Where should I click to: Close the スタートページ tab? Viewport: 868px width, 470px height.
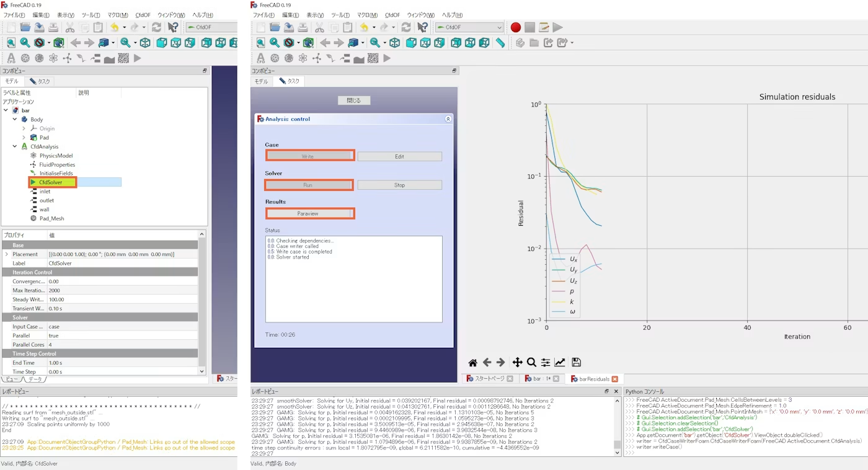(x=510, y=379)
